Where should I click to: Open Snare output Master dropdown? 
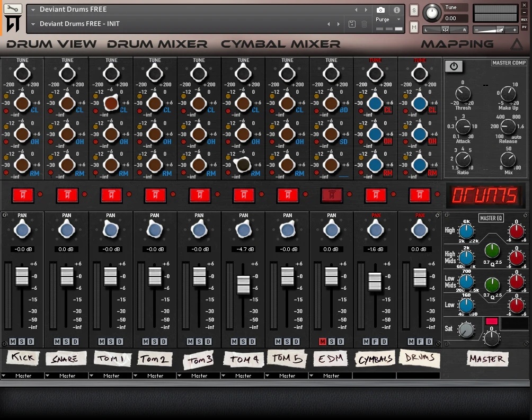coord(67,376)
